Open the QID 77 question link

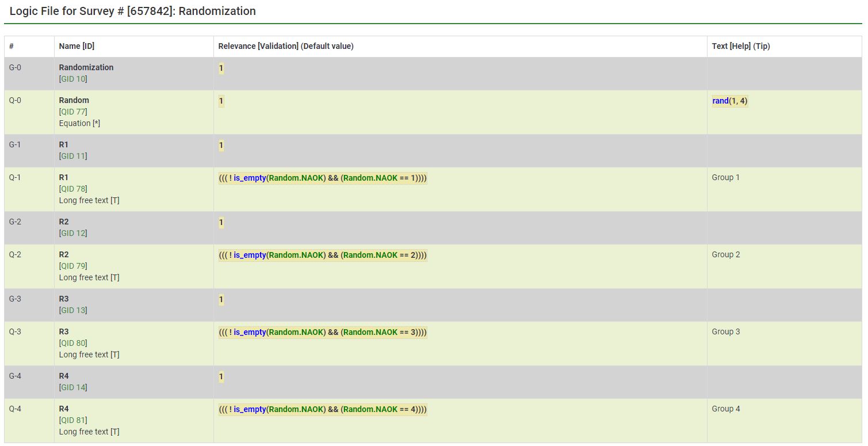[73, 112]
